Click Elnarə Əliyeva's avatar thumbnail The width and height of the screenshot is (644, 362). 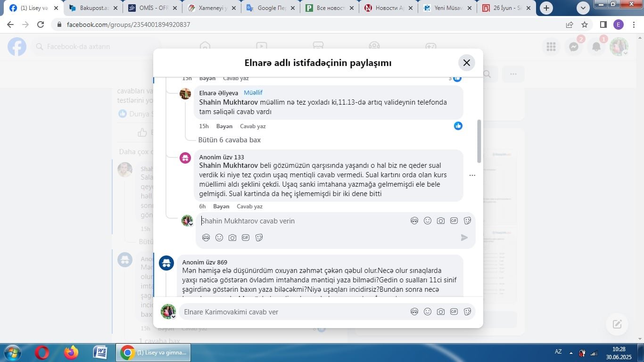(185, 93)
